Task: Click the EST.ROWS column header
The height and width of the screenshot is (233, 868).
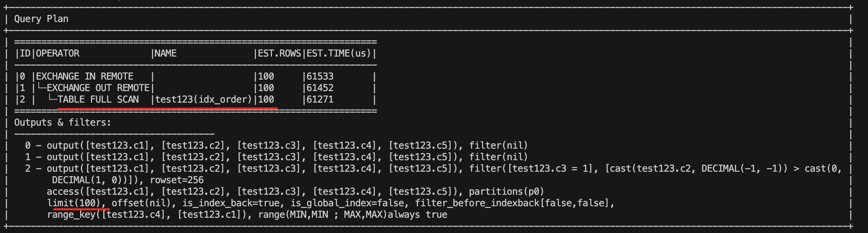Action: (x=279, y=54)
